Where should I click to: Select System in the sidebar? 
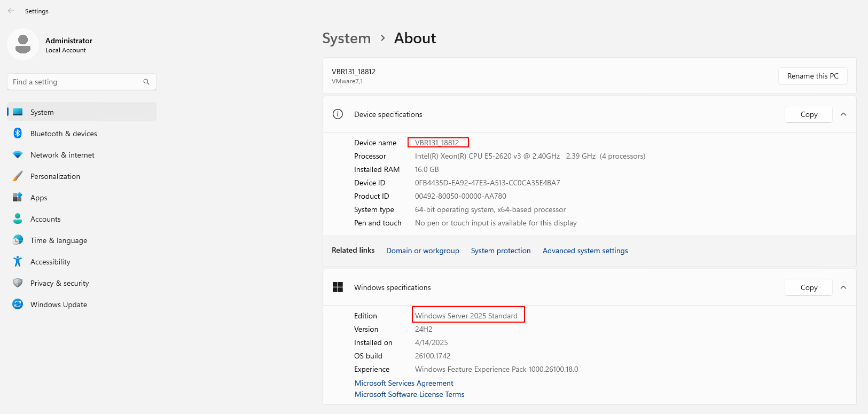pos(82,112)
